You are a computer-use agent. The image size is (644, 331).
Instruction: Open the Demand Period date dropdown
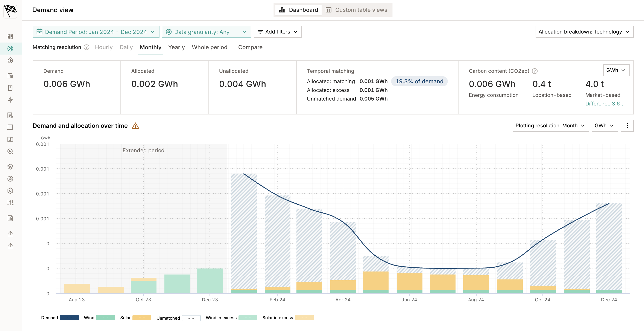[96, 32]
